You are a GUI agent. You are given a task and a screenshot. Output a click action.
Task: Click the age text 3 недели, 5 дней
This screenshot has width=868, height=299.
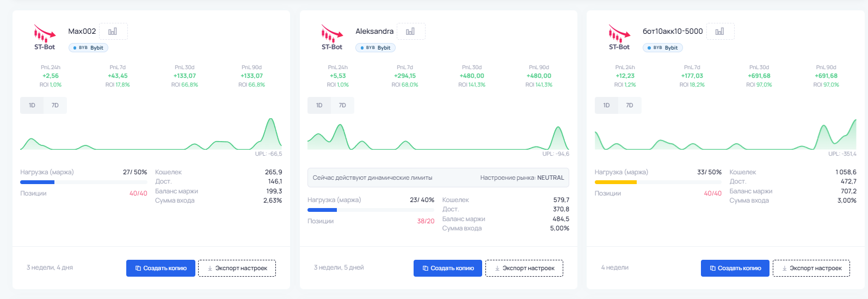coord(338,267)
